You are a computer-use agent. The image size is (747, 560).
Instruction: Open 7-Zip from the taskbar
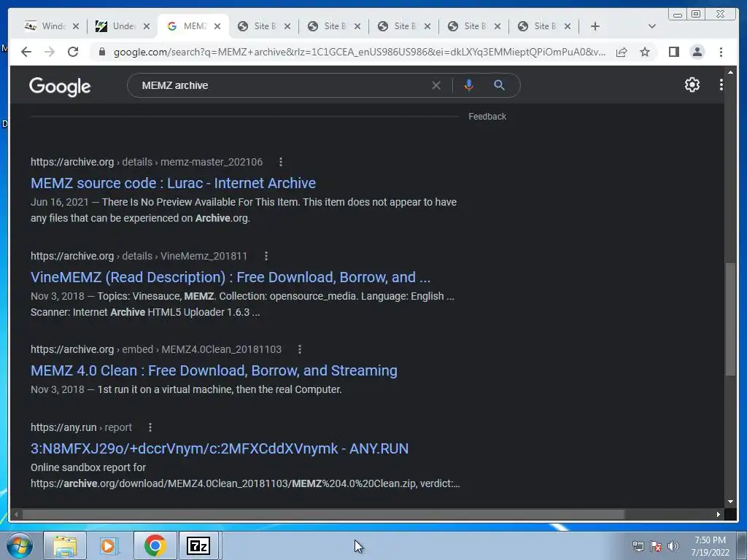click(198, 545)
